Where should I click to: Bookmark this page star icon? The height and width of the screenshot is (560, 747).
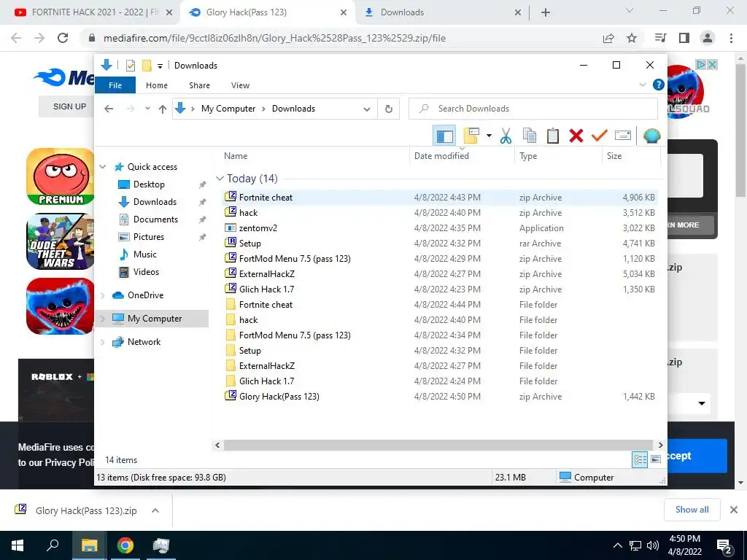tap(632, 38)
